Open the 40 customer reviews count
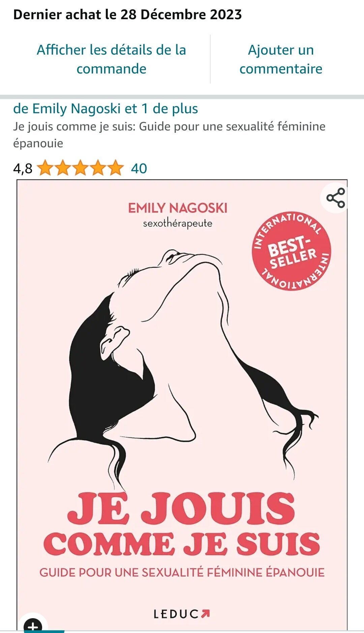Viewport: 364px width, 633px height. (x=139, y=168)
